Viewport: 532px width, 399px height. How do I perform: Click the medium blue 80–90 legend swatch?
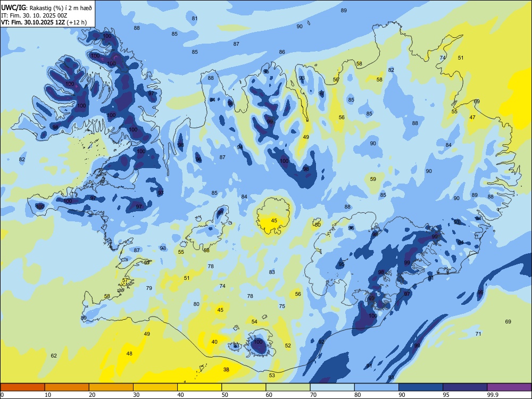point(377,387)
